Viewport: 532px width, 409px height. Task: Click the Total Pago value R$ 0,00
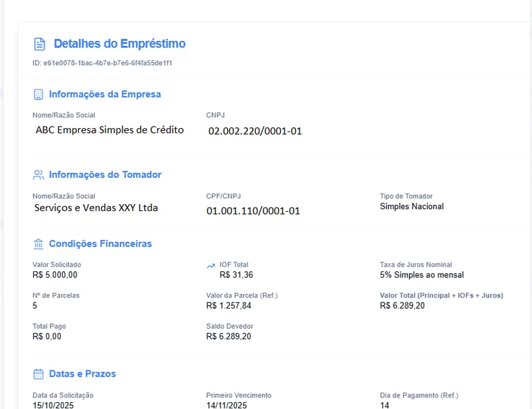(47, 336)
